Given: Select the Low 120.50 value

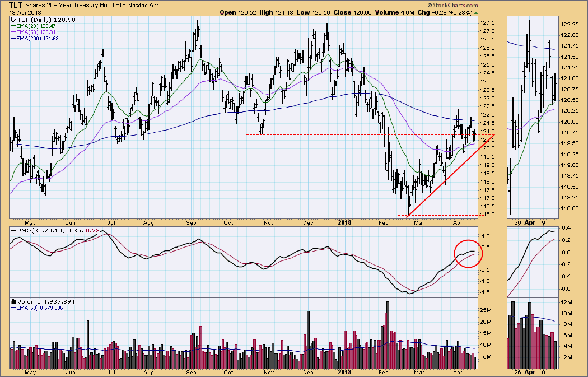Looking at the screenshot, I should pos(313,12).
